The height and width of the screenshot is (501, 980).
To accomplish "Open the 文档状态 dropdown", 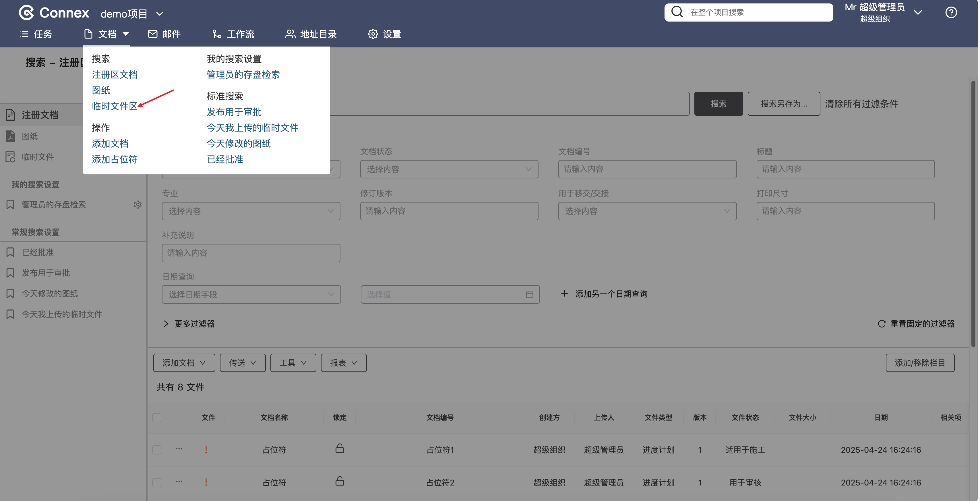I will coord(449,169).
